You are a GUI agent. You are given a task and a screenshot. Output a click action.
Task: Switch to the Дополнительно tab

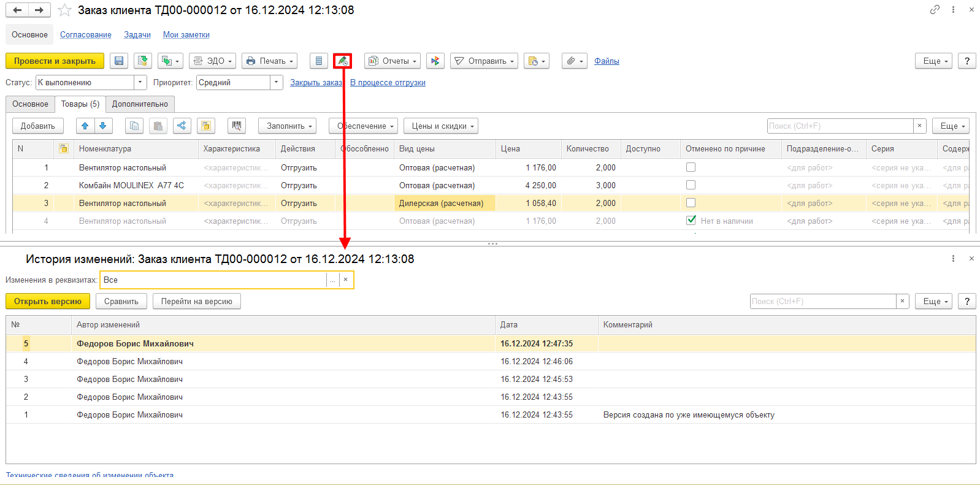pos(140,104)
